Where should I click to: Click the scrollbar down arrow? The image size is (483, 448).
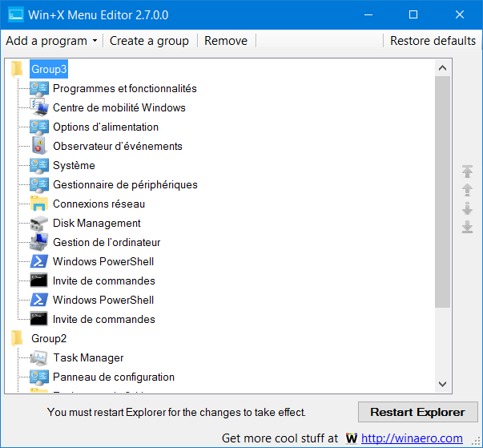pos(443,384)
